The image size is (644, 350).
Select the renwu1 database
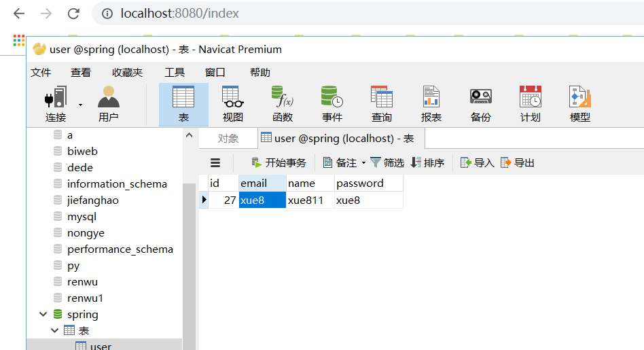85,298
